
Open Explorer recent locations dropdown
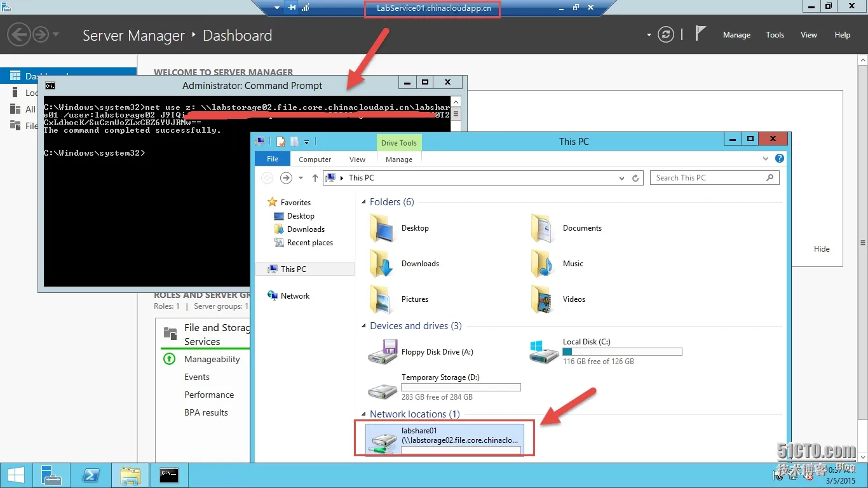(x=301, y=179)
